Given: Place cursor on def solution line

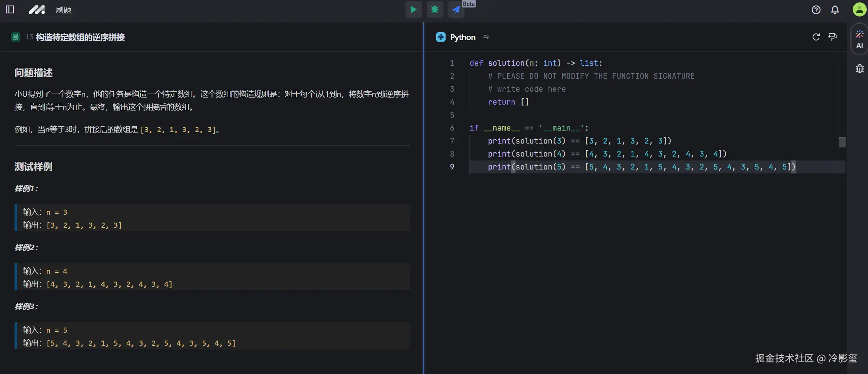Looking at the screenshot, I should 536,63.
